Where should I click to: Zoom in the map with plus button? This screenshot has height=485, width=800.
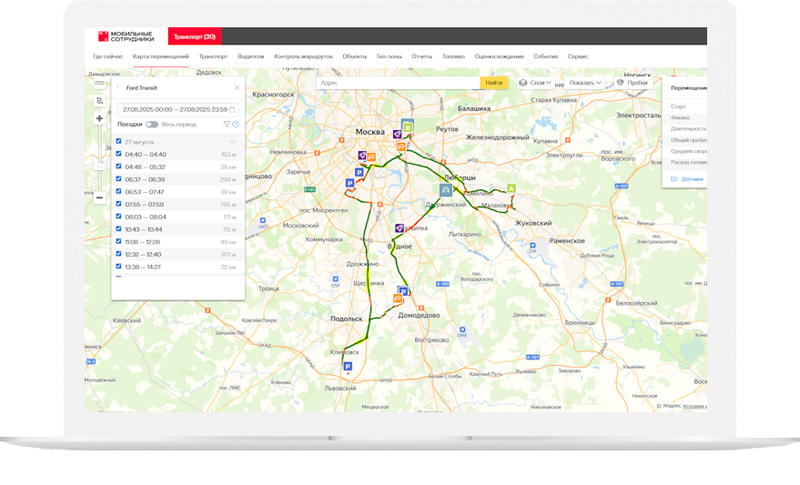click(100, 119)
